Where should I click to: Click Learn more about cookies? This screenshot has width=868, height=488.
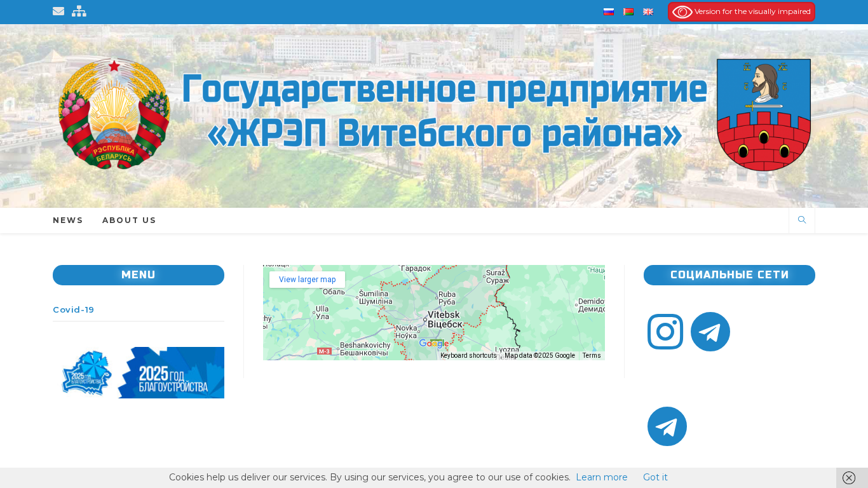[602, 477]
